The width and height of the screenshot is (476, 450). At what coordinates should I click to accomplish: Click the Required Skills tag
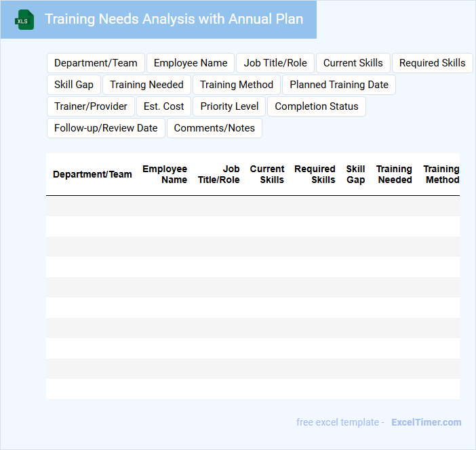pyautogui.click(x=432, y=63)
